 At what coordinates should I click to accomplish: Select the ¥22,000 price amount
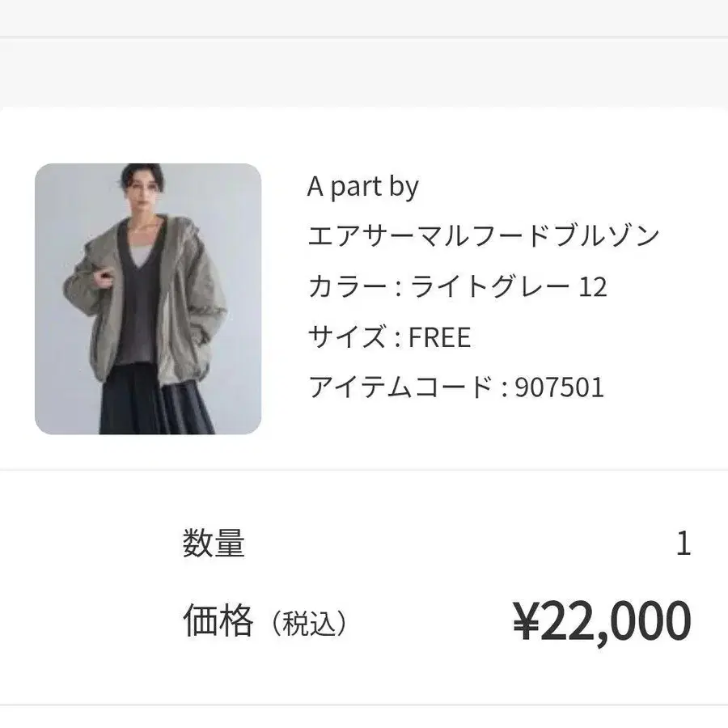(602, 621)
